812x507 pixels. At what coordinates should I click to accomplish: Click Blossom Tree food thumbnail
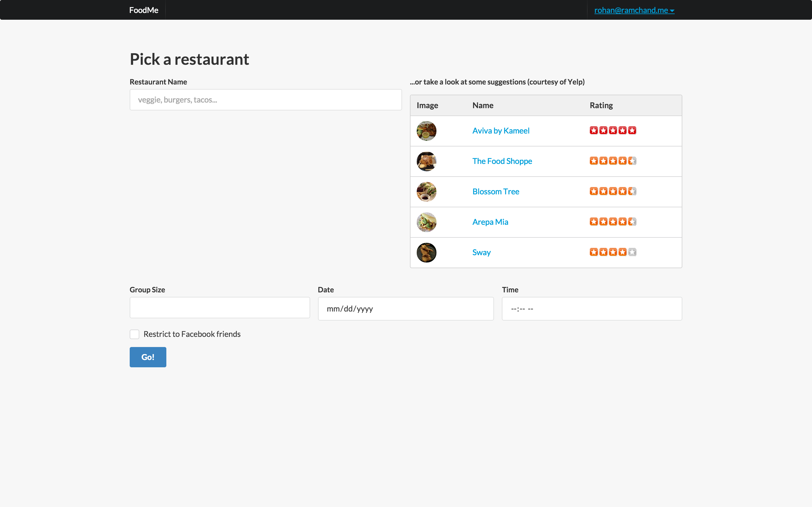pos(426,192)
